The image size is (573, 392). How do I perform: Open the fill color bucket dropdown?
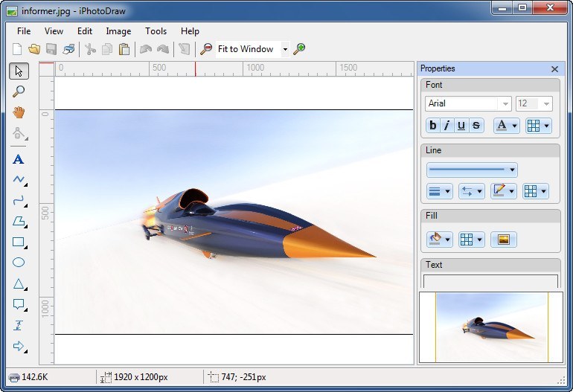pyautogui.click(x=440, y=240)
